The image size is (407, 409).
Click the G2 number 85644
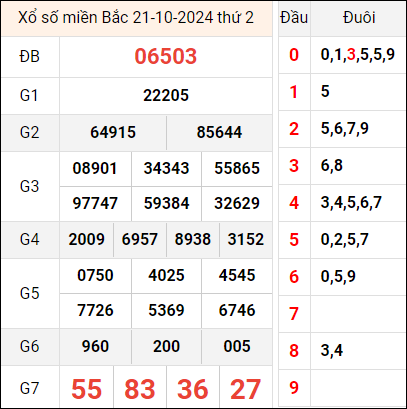click(219, 132)
